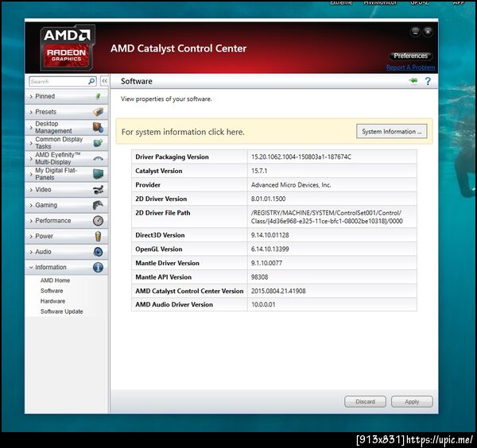Close the Catalyst Control Center window

428,32
